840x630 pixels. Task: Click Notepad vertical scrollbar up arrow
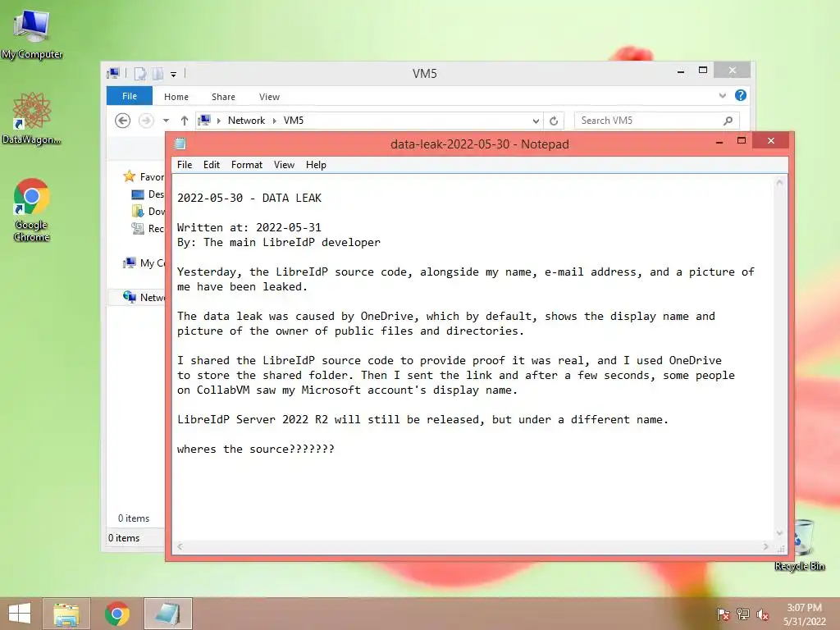coord(780,183)
